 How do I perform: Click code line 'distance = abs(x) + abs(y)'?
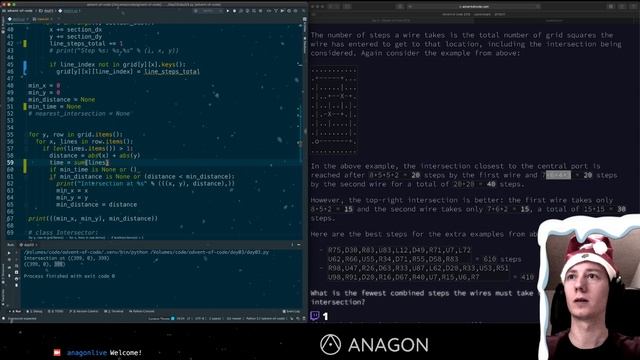[x=95, y=156]
